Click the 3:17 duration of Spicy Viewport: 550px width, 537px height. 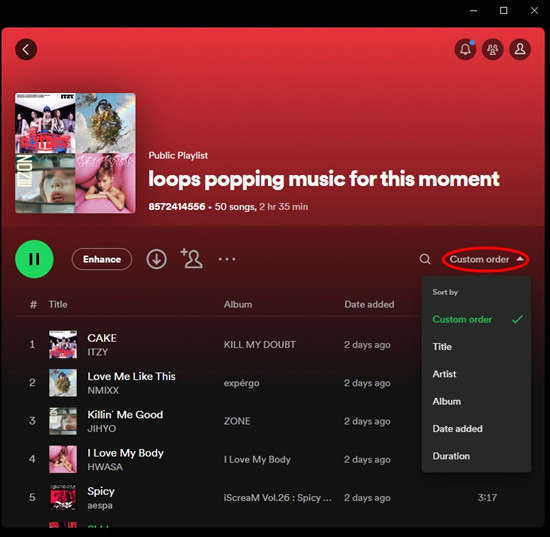pos(487,497)
